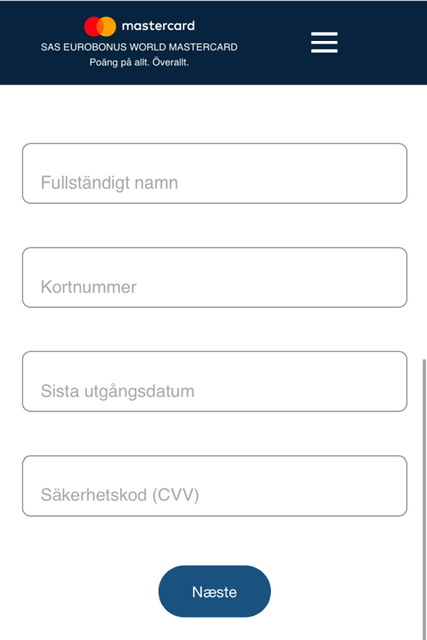This screenshot has height=640, width=427.
Task: Click the red circle of the logo
Action: pos(91,27)
